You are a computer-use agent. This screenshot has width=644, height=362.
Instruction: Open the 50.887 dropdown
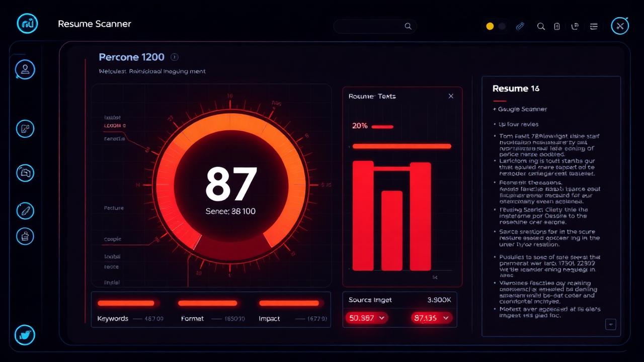point(366,318)
